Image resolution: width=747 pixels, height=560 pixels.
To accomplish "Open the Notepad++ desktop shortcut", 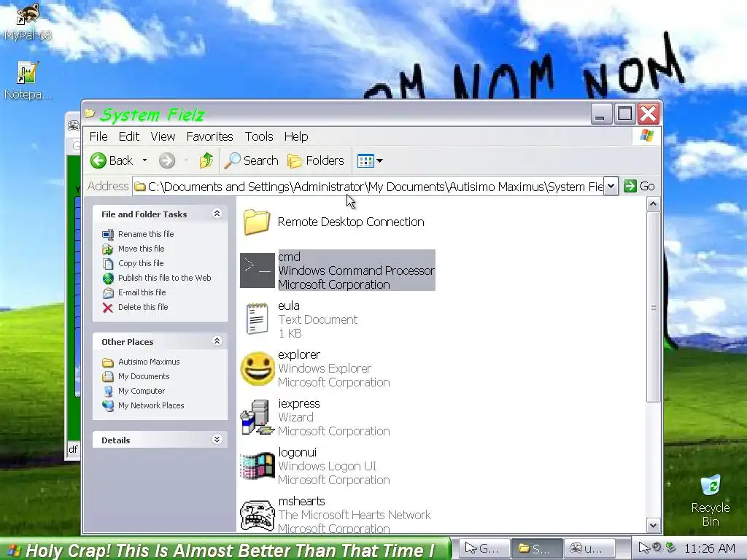I will tap(28, 80).
